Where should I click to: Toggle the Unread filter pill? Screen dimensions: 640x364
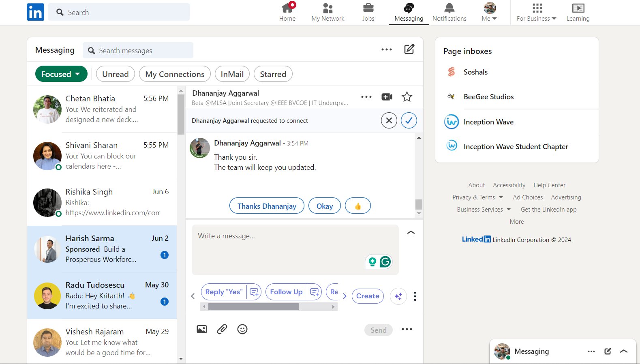click(115, 74)
